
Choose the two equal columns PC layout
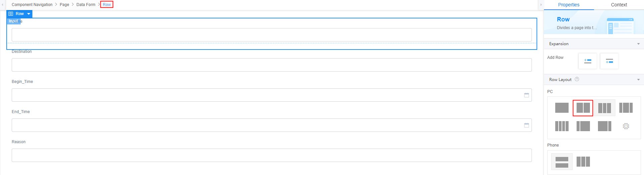coord(583,108)
